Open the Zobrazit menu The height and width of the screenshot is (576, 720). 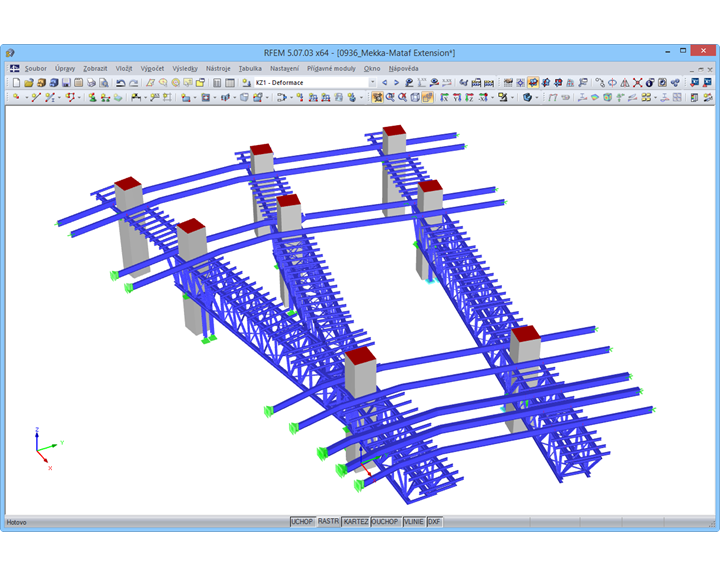95,68
